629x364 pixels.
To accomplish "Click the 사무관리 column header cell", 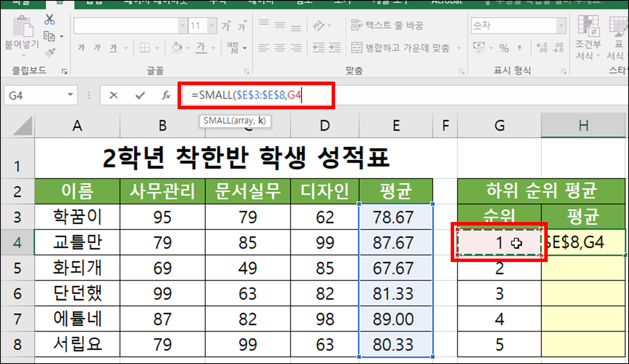I will (x=162, y=191).
